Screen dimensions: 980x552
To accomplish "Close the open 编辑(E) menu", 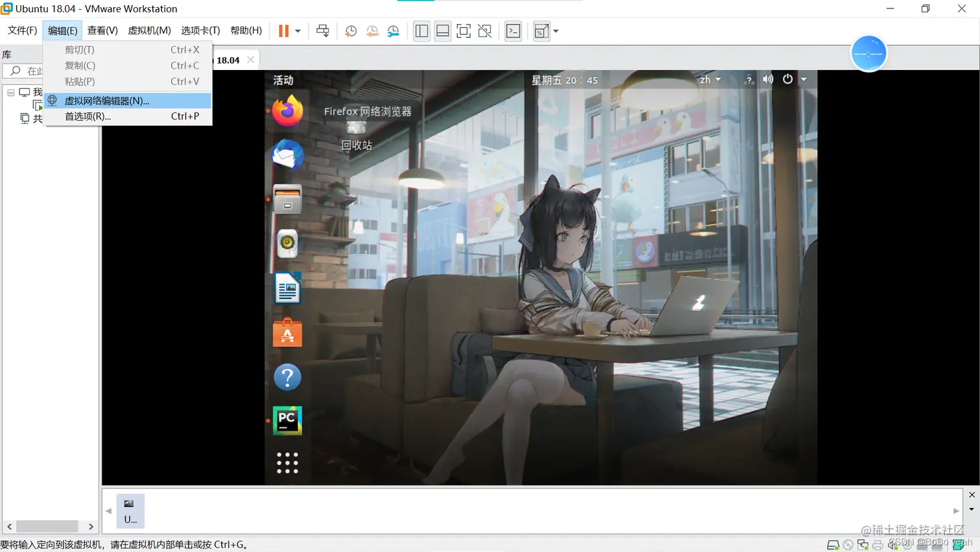I will [62, 30].
